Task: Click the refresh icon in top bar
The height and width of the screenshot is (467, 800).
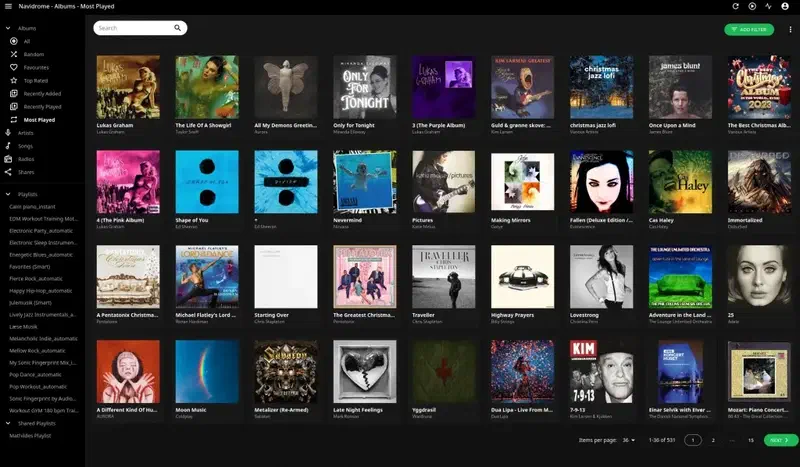Action: coord(735,6)
